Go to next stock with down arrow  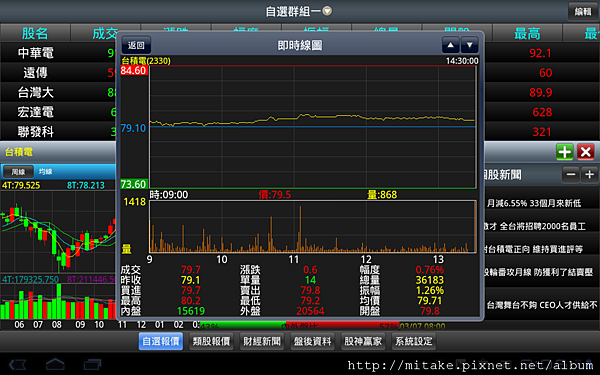[470, 45]
